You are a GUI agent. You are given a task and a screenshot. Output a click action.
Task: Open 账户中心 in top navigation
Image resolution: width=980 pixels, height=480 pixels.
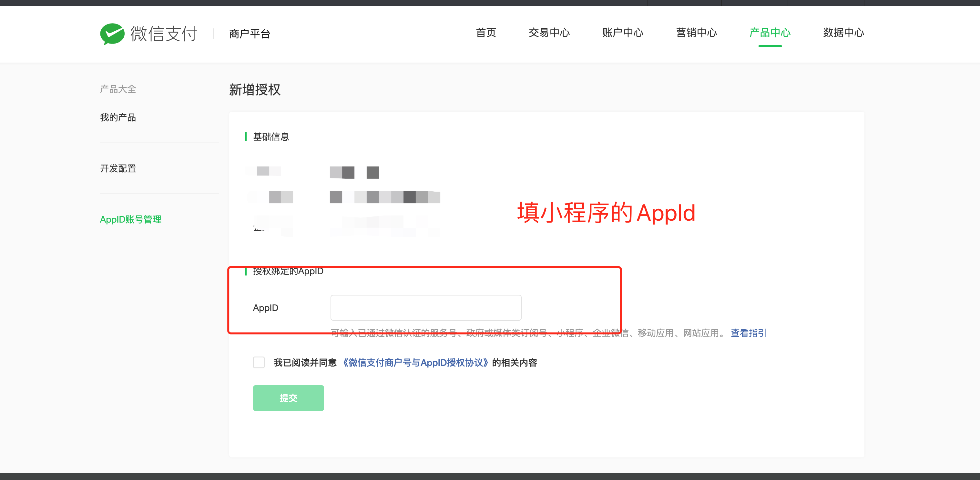coord(623,33)
